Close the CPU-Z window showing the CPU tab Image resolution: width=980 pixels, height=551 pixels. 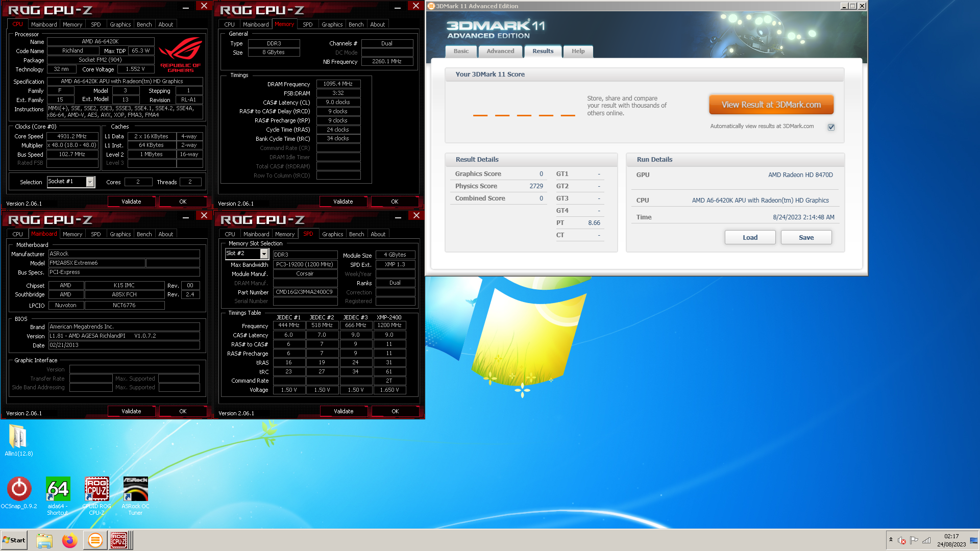pos(204,6)
